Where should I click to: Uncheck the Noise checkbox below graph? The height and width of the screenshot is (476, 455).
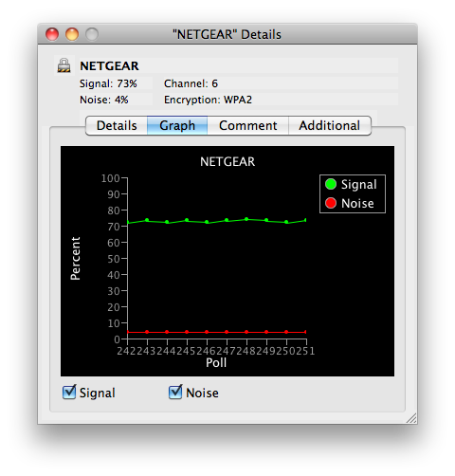pyautogui.click(x=175, y=393)
